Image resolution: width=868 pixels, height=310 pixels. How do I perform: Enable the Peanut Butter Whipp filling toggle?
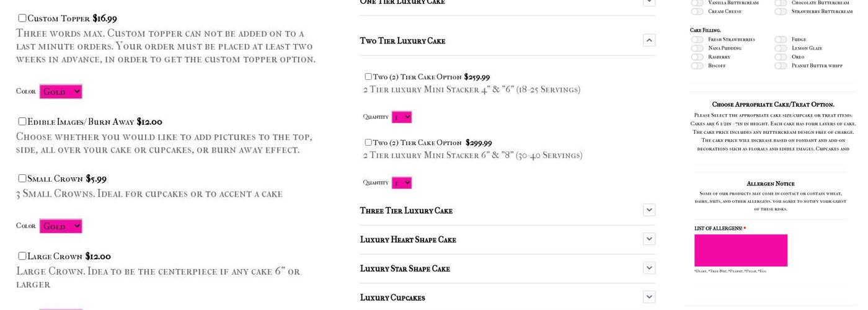point(781,66)
